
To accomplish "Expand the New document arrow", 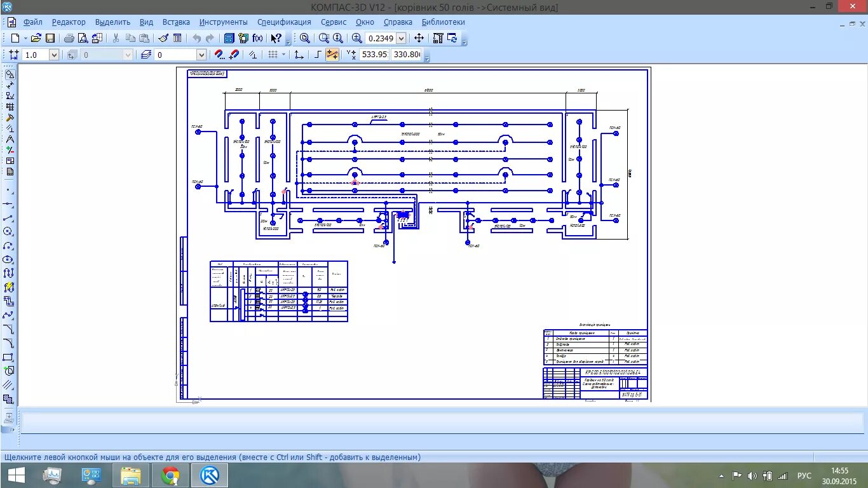I will pyautogui.click(x=25, y=38).
